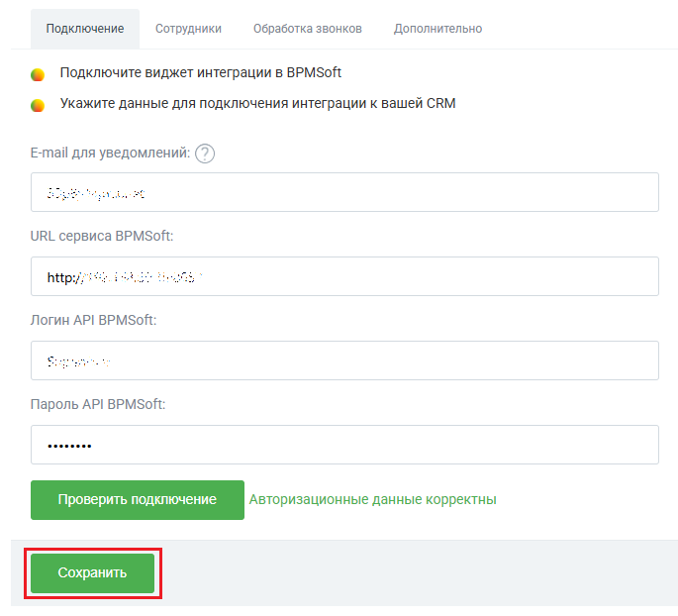Focus the E-mail для уведомлений input field
This screenshot has height=616, width=678.
point(344,192)
